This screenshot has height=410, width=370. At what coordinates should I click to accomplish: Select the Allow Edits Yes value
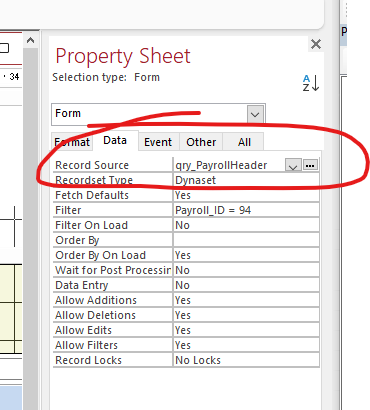(246, 330)
